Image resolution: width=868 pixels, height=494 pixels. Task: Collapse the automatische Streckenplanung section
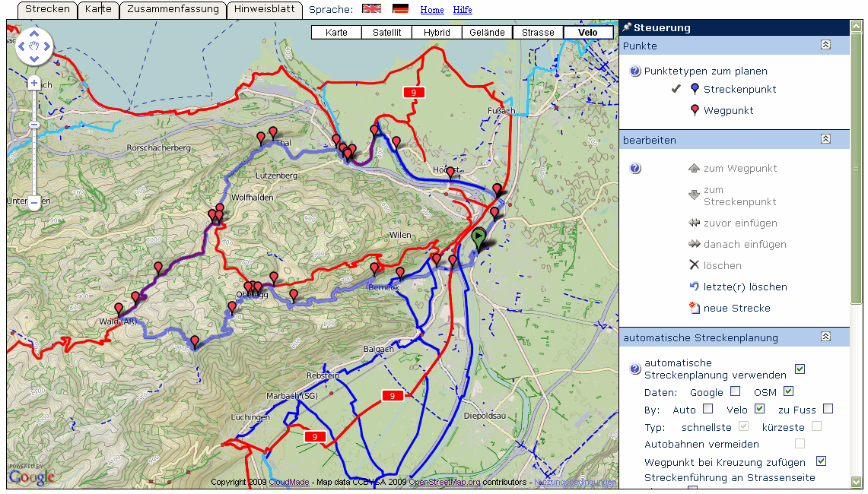825,337
